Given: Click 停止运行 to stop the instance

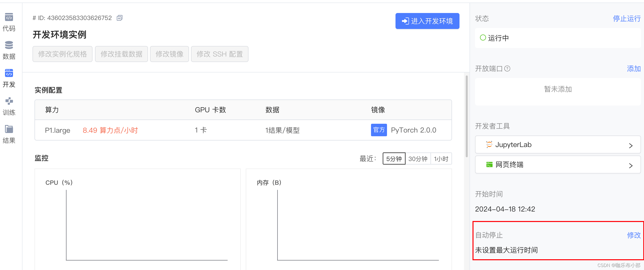Looking at the screenshot, I should pos(626,18).
